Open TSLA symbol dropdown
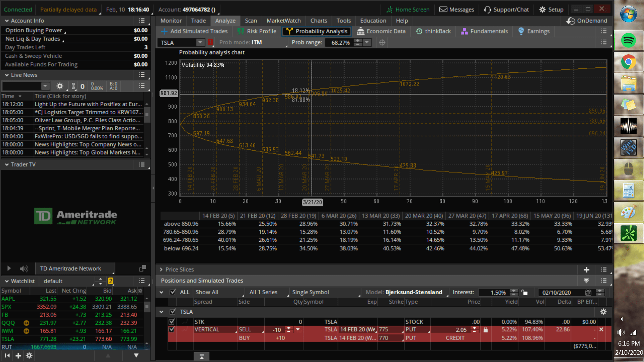 pos(200,43)
